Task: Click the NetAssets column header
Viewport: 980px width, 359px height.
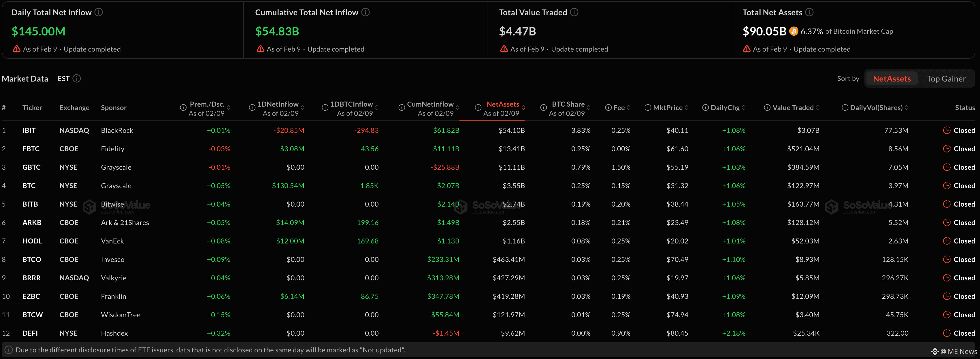Action: (502, 104)
